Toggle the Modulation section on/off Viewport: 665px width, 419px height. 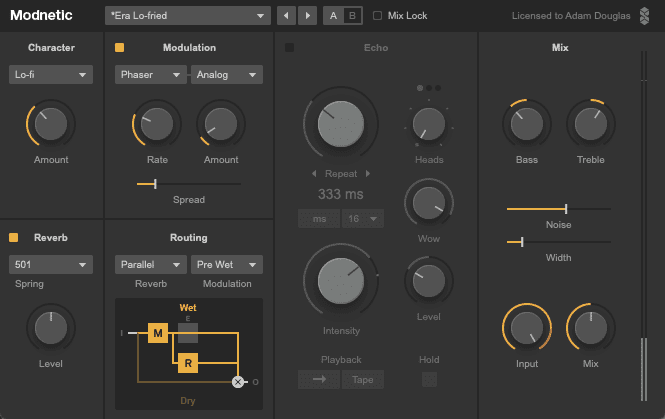120,47
